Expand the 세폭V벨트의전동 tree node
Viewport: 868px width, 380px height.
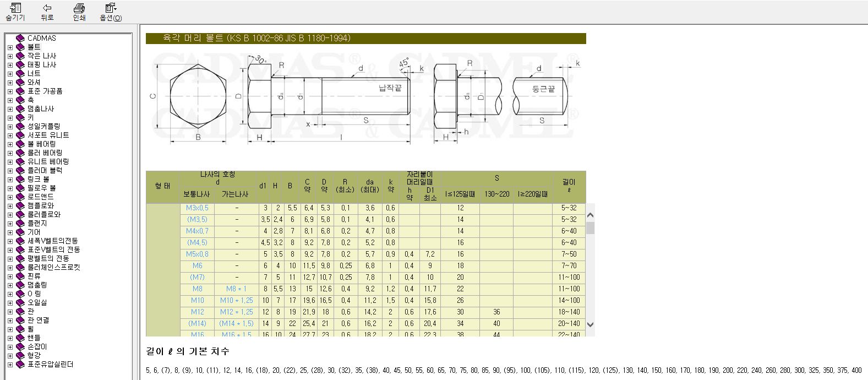(10, 241)
